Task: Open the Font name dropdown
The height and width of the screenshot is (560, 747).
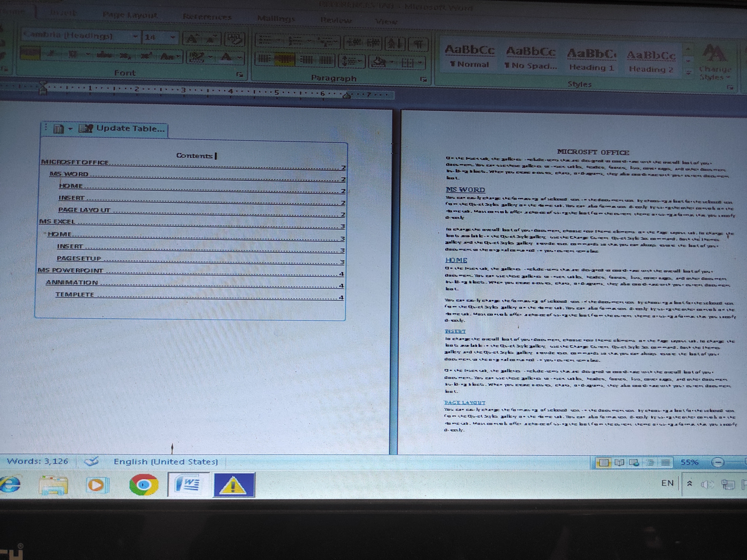Action: pos(135,36)
